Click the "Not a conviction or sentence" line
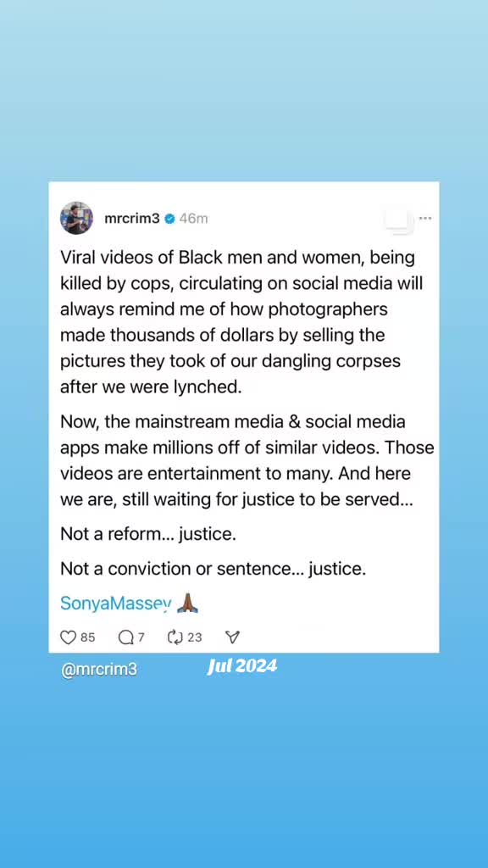The height and width of the screenshot is (868, 488). point(213,569)
